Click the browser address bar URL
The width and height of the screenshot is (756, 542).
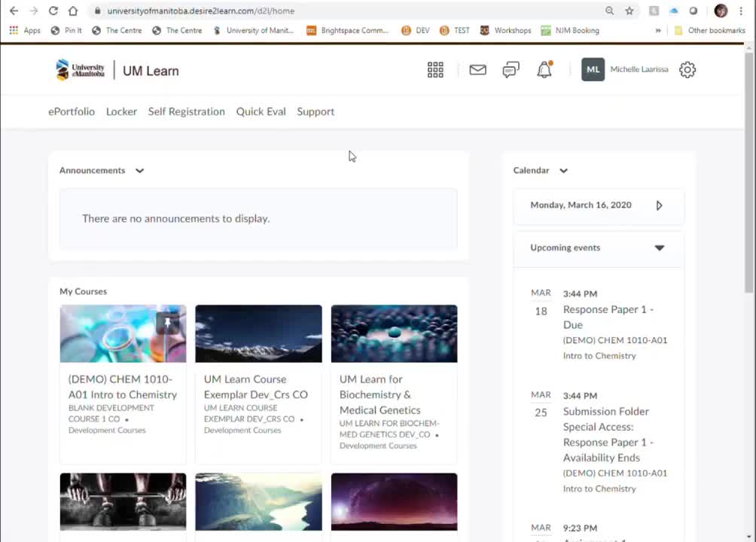[200, 11]
